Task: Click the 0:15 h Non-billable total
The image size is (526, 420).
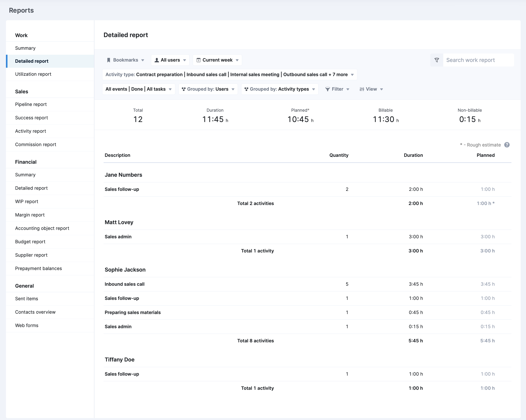Action: (470, 119)
